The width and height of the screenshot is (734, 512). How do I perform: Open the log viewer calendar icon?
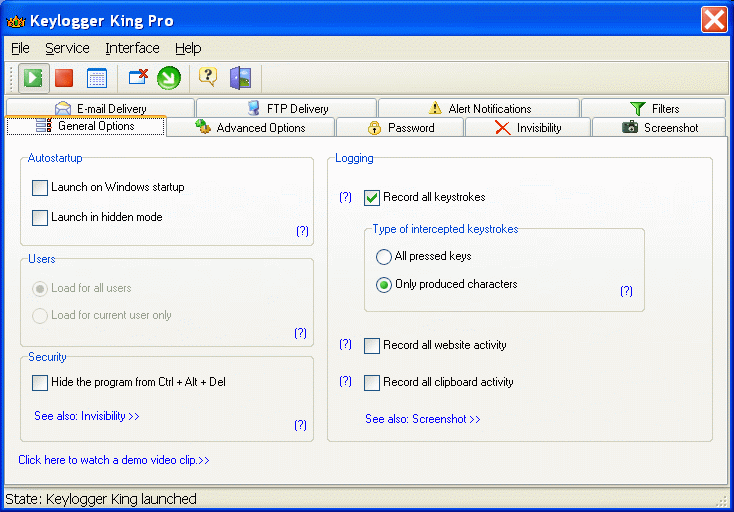pyautogui.click(x=97, y=78)
